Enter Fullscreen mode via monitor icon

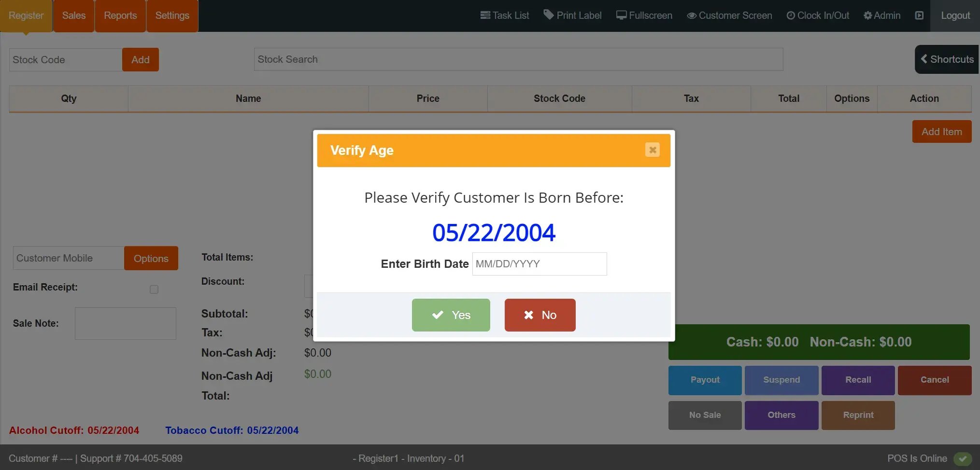coord(621,15)
